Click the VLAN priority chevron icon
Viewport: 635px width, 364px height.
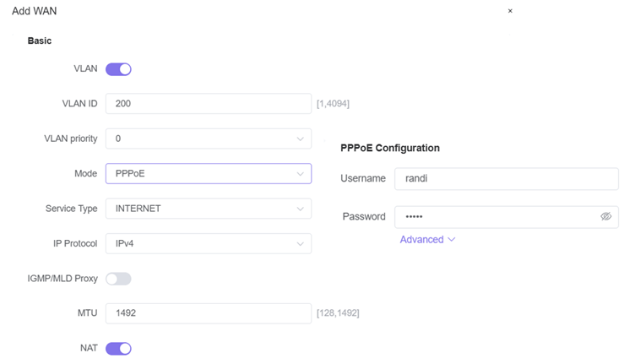[x=301, y=139]
